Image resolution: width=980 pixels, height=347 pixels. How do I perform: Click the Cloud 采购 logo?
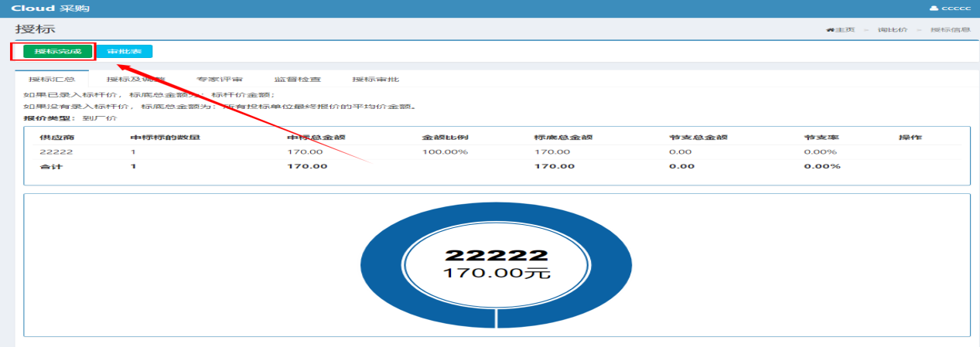click(43, 8)
